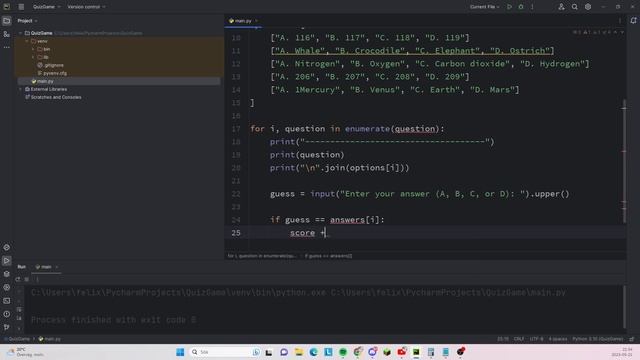Open the Python Console layers icon
640x360 pixels.
pyautogui.click(x=7, y=274)
